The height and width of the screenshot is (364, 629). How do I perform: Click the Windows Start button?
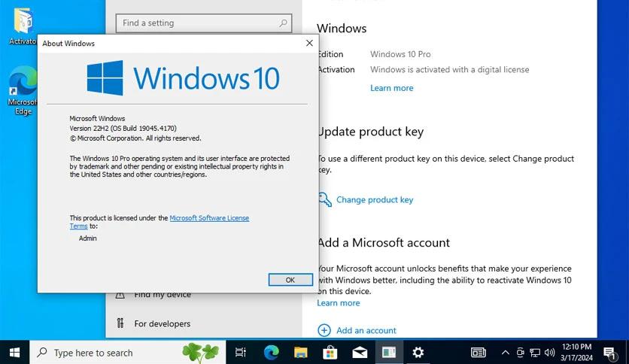[x=14, y=352]
